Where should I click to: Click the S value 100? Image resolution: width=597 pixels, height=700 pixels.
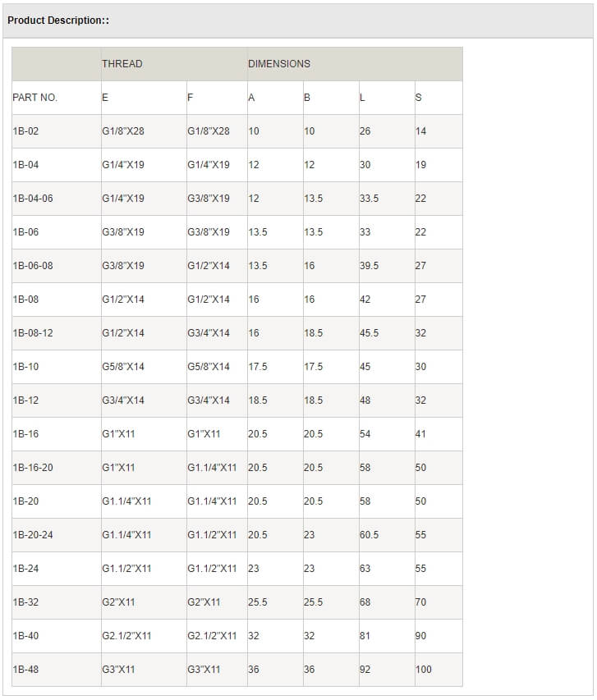click(423, 670)
